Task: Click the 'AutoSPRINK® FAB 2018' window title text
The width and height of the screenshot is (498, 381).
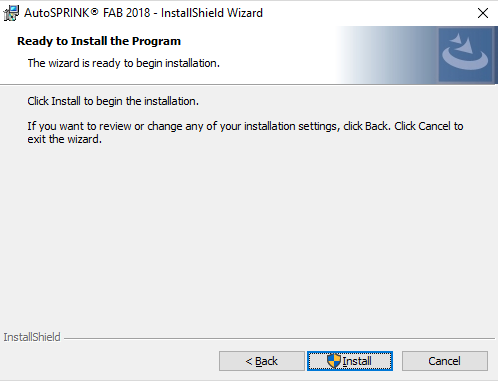Action: pos(87,13)
